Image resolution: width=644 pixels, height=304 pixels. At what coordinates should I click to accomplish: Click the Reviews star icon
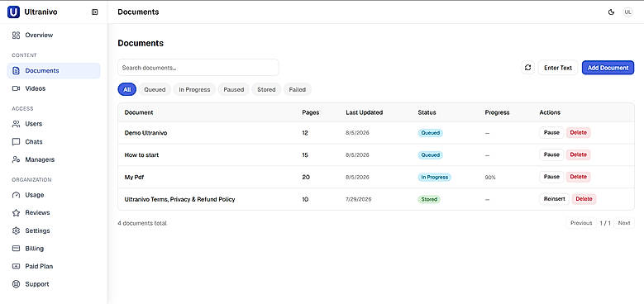[x=16, y=212]
